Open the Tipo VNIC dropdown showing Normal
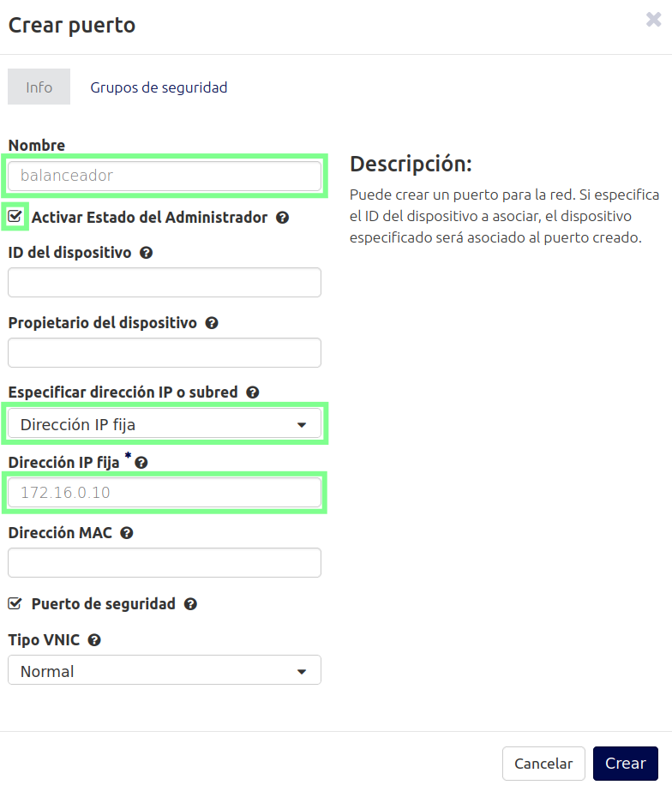The width and height of the screenshot is (672, 791). click(x=165, y=670)
